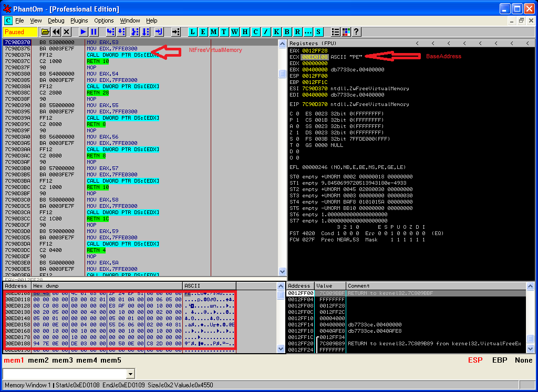
Task: Open the Plugins menu
Action: (x=79, y=20)
